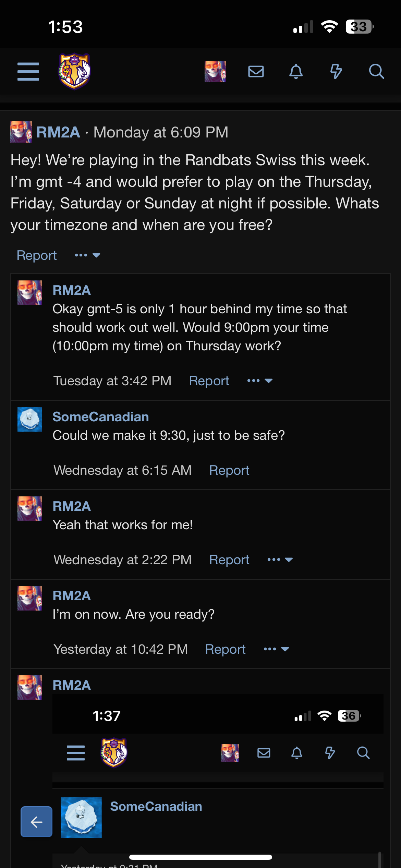Report the 'I'm on now' comment

225,649
